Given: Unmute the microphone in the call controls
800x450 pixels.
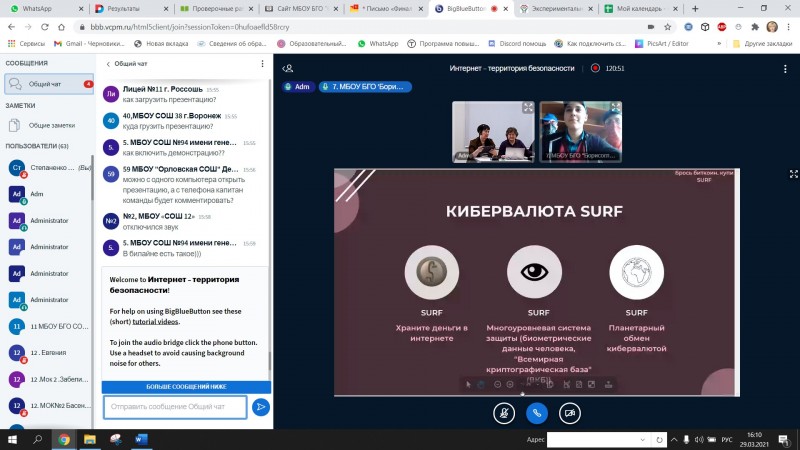Looking at the screenshot, I should click(x=504, y=411).
